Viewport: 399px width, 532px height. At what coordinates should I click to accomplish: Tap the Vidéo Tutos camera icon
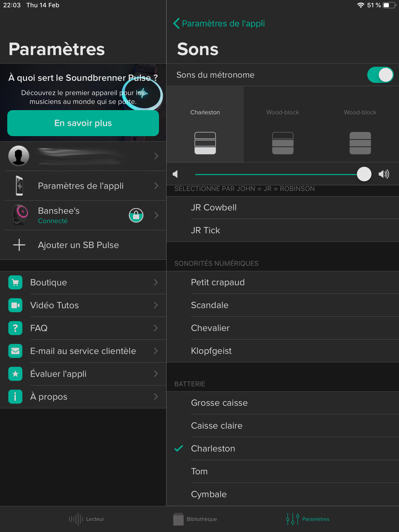(15, 305)
